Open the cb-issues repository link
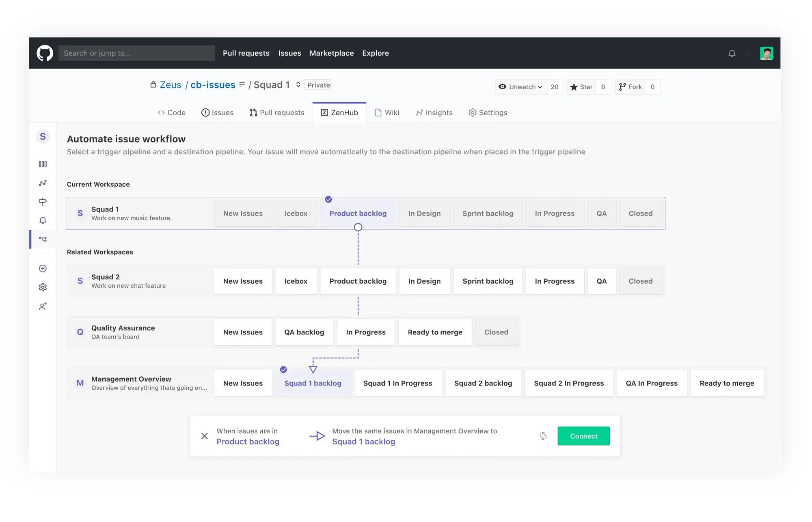Image resolution: width=812 pixels, height=522 pixels. [213, 84]
